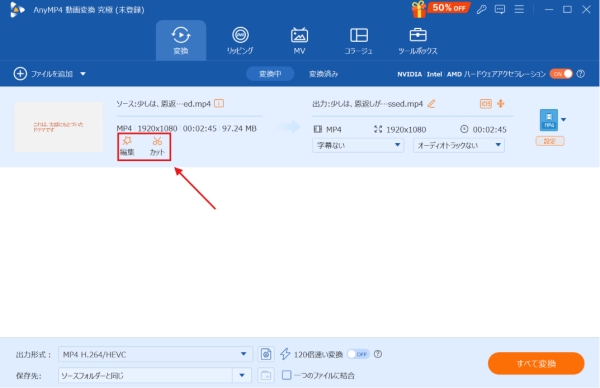This screenshot has height=388, width=600.
Task: Switch to the 変換 converter tab
Action: point(181,41)
